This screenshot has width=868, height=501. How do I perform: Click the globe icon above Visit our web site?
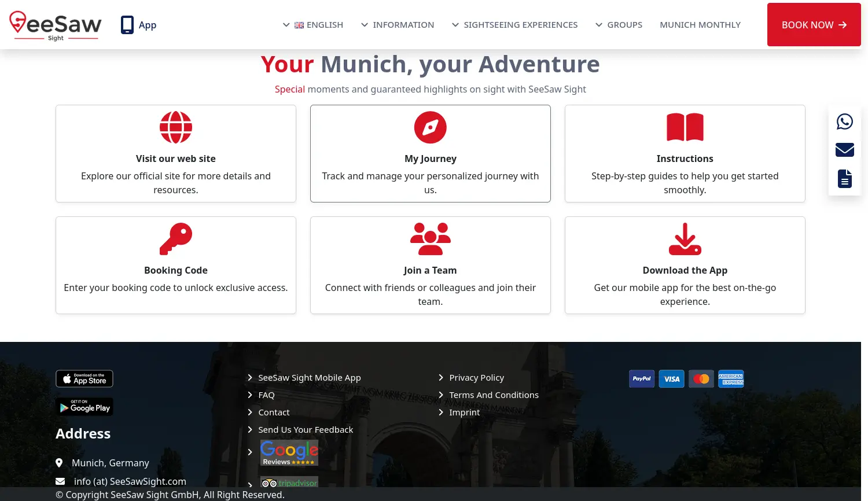175,127
